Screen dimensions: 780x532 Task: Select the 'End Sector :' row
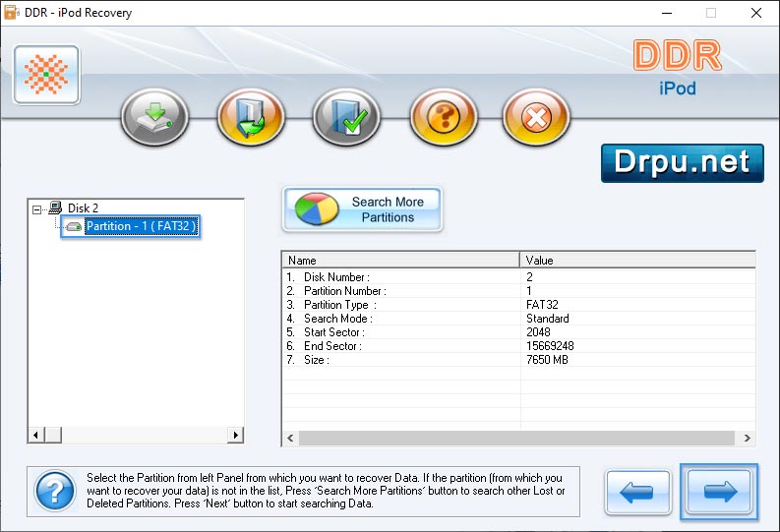click(518, 346)
